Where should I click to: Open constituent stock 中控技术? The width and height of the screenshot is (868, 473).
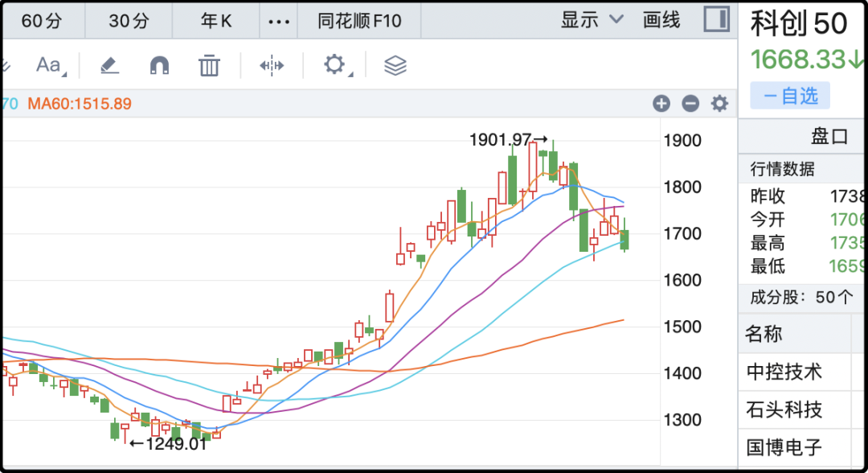(784, 372)
